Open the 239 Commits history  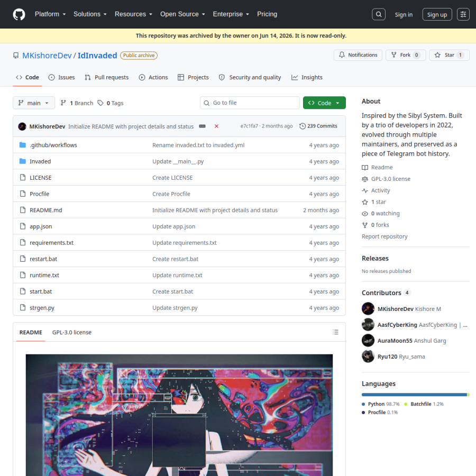tap(318, 126)
